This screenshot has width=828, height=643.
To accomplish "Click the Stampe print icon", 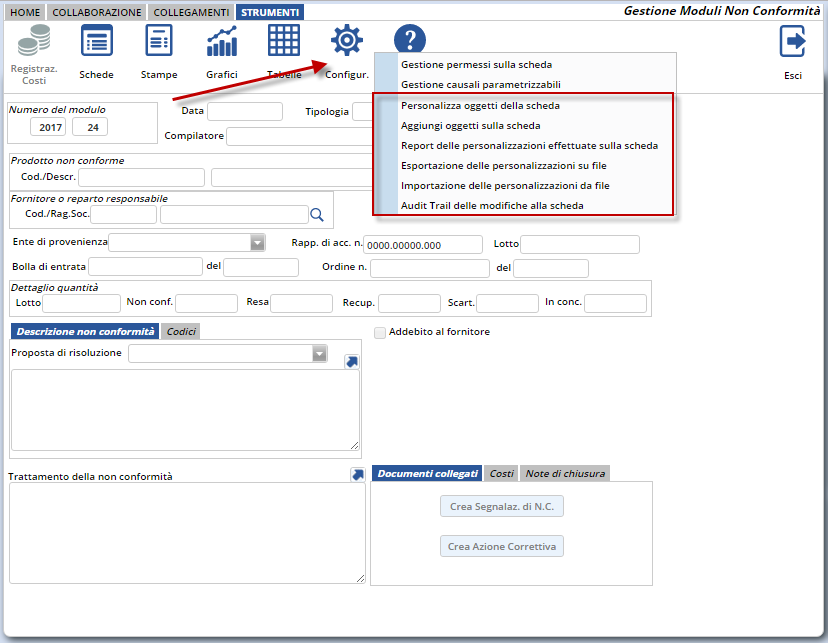I will pyautogui.click(x=159, y=42).
